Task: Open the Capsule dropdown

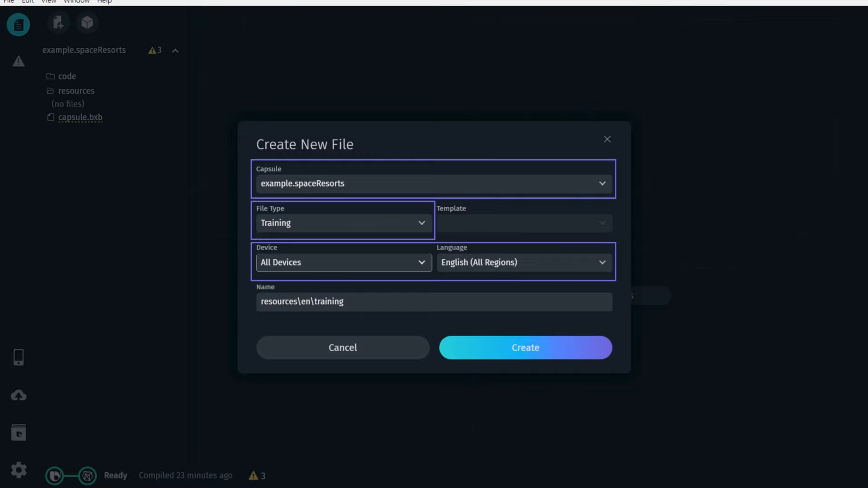Action: [x=434, y=184]
